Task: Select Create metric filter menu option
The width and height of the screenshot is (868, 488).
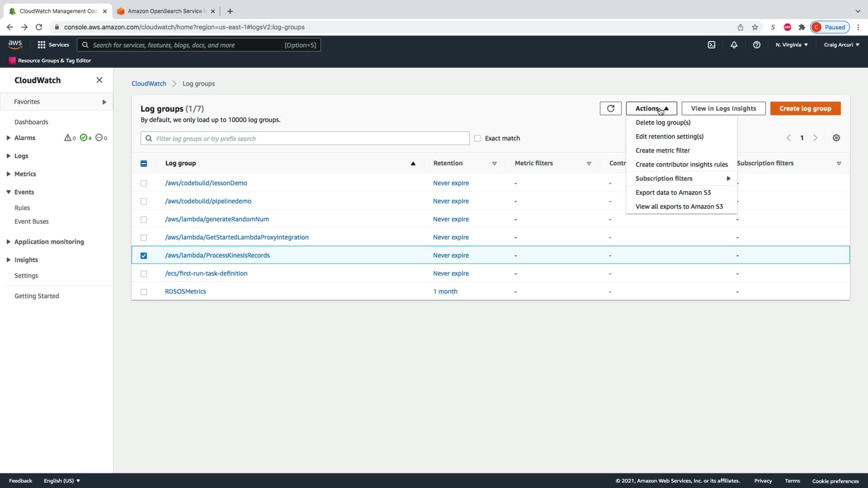Action: pos(662,150)
